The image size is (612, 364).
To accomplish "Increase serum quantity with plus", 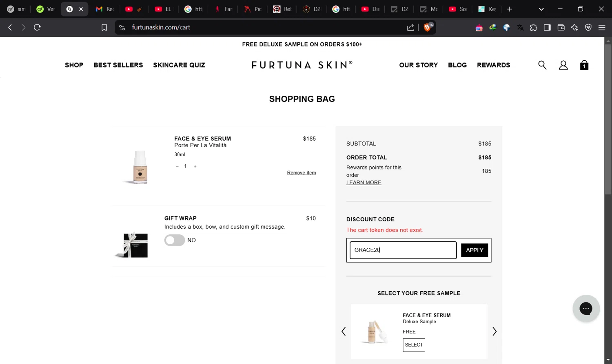I will click(x=195, y=166).
